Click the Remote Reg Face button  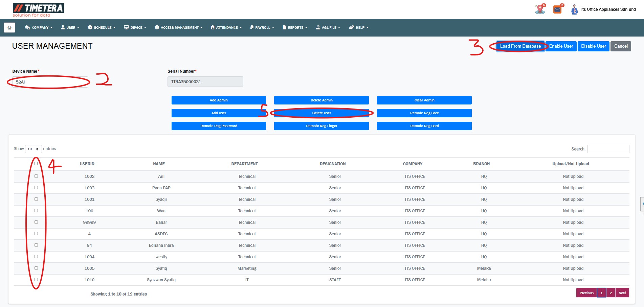[424, 113]
